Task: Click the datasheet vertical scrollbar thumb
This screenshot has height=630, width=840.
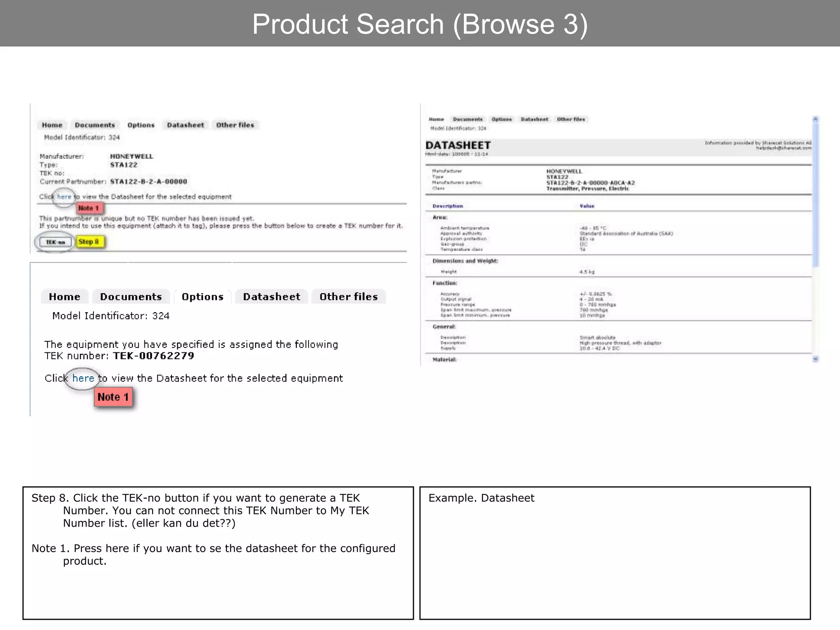Action: [815, 195]
